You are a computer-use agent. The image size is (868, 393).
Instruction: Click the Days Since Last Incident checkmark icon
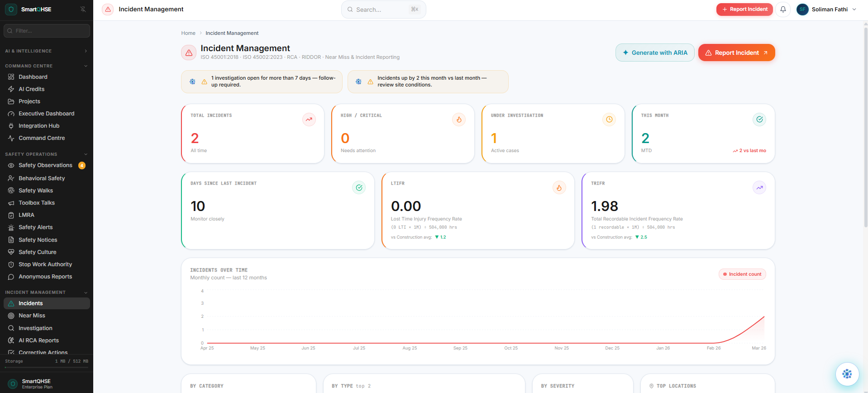click(359, 187)
